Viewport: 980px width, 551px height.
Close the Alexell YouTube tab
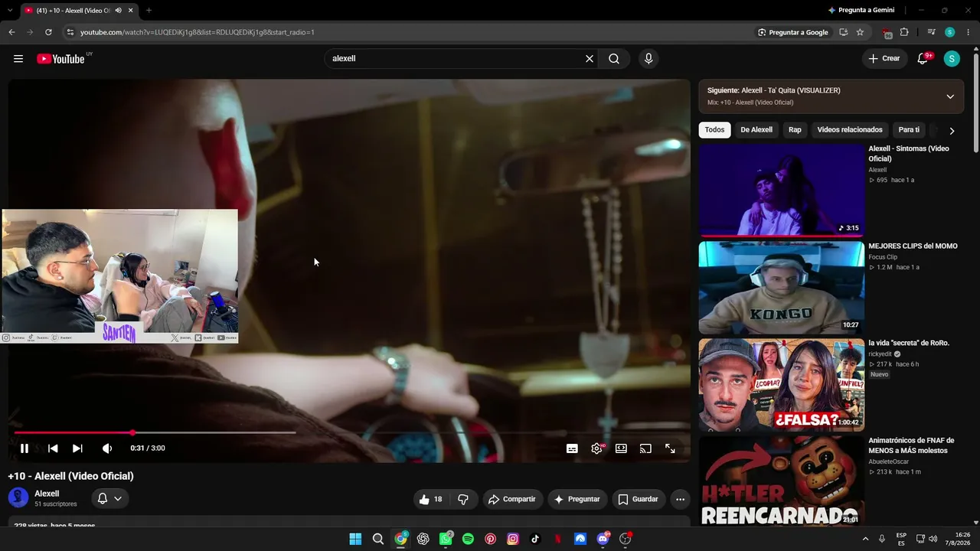[131, 10]
